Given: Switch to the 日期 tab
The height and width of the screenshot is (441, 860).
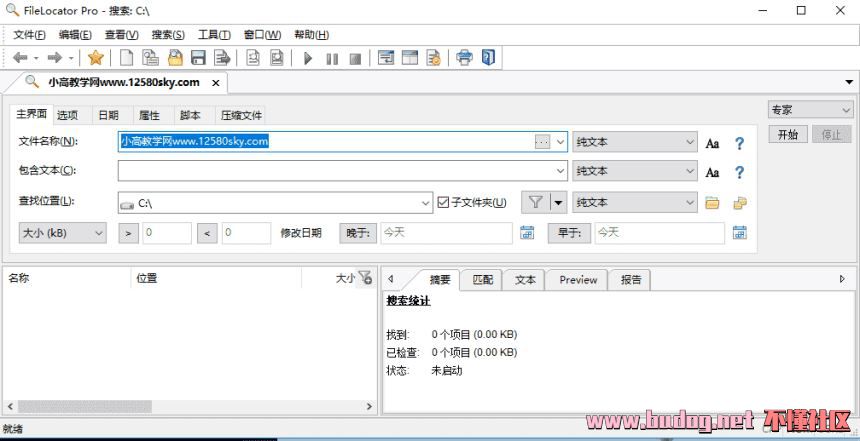Looking at the screenshot, I should pos(109,115).
